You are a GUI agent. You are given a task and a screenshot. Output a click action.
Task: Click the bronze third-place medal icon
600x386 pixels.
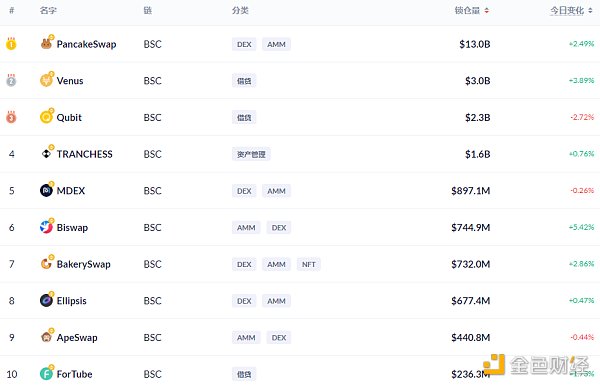11,117
